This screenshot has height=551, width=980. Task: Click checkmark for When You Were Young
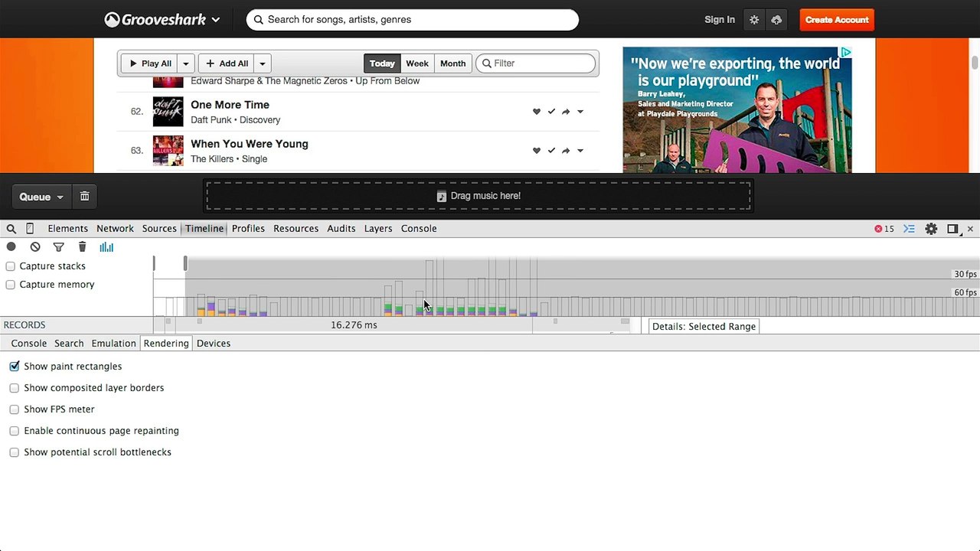[551, 151]
